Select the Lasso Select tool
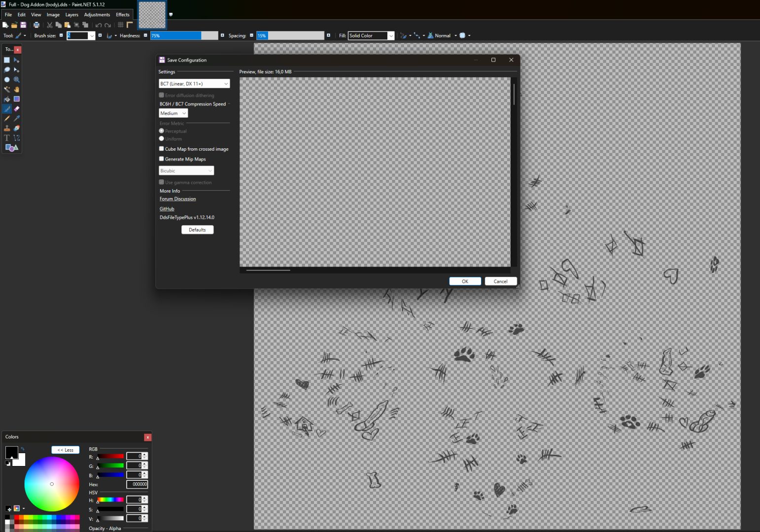The image size is (760, 532). pyautogui.click(x=7, y=70)
